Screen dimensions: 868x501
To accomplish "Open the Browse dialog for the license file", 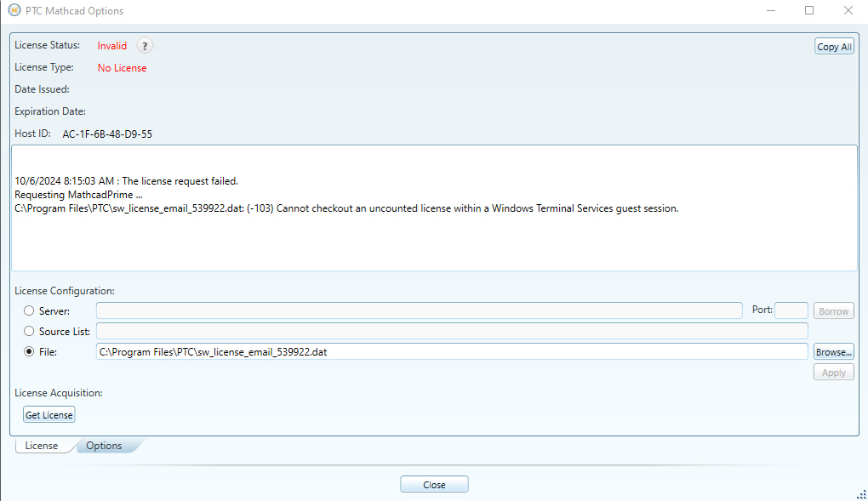I will 833,351.
